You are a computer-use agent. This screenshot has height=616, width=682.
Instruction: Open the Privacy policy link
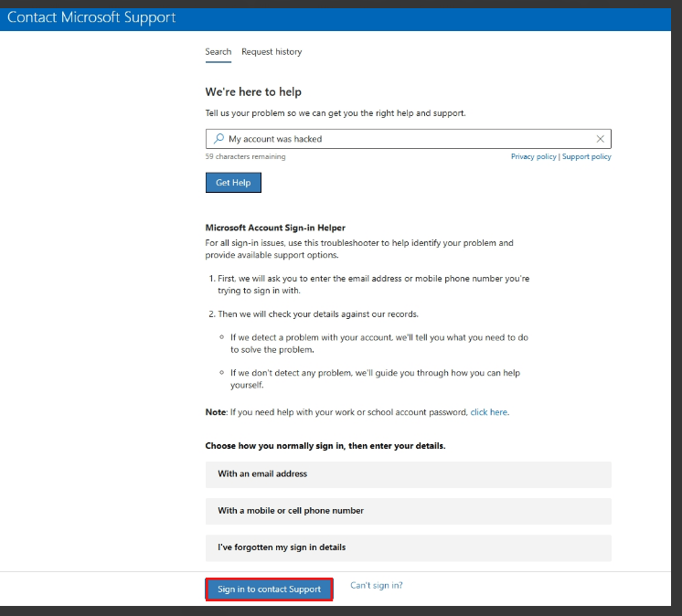coord(533,156)
